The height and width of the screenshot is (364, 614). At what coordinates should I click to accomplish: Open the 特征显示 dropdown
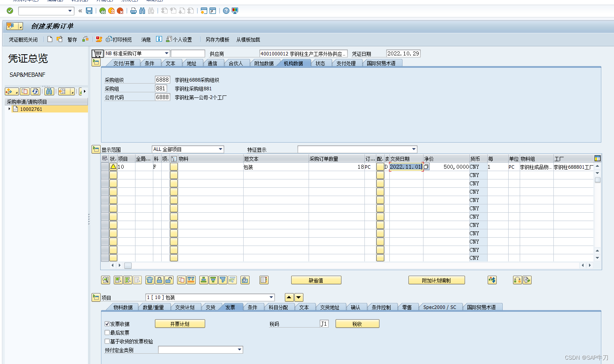(x=414, y=149)
